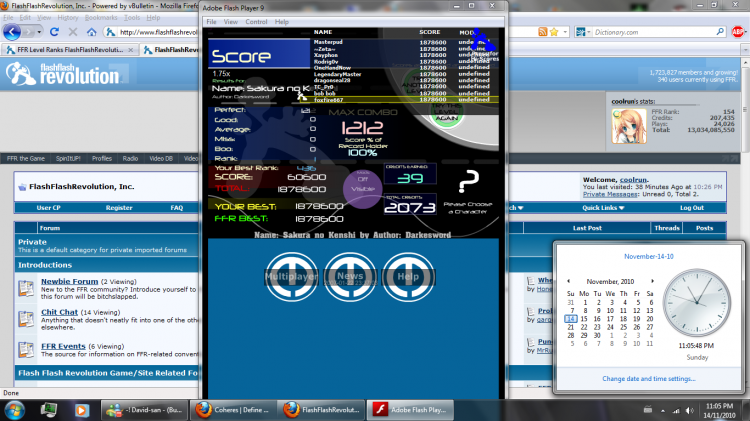Click the stop loading X icon
The width and height of the screenshot is (750, 421).
pyautogui.click(x=73, y=32)
